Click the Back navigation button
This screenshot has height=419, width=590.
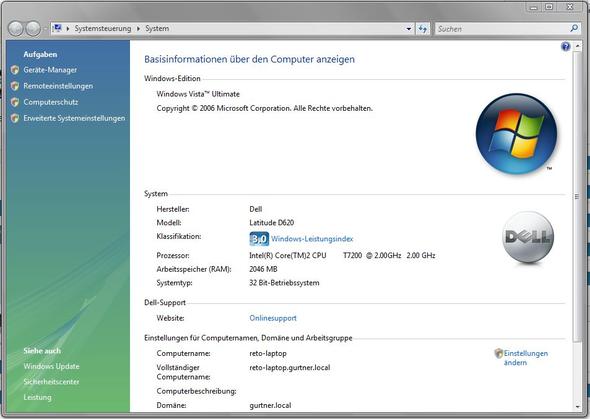pos(16,29)
